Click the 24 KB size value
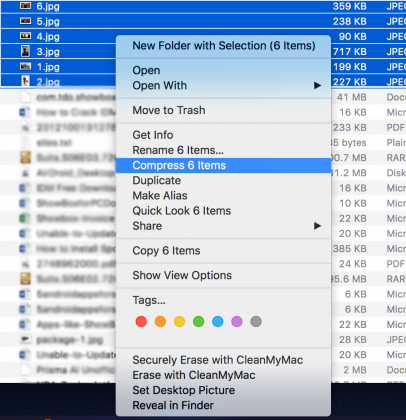The width and height of the screenshot is (406, 420). pos(353,264)
